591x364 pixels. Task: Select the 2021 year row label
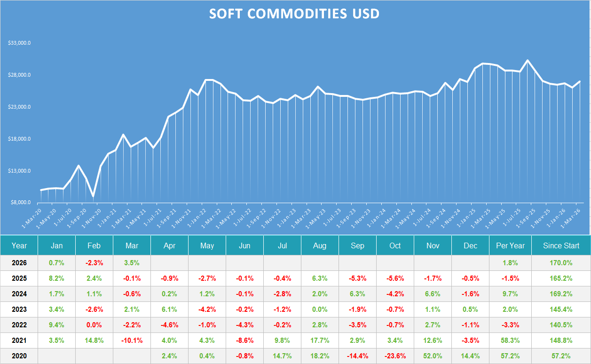point(19,340)
